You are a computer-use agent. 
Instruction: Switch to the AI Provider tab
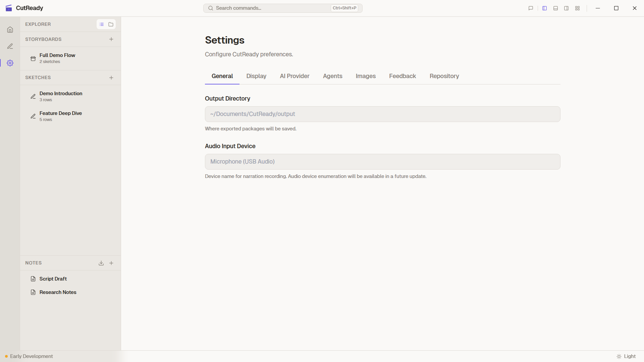(294, 76)
